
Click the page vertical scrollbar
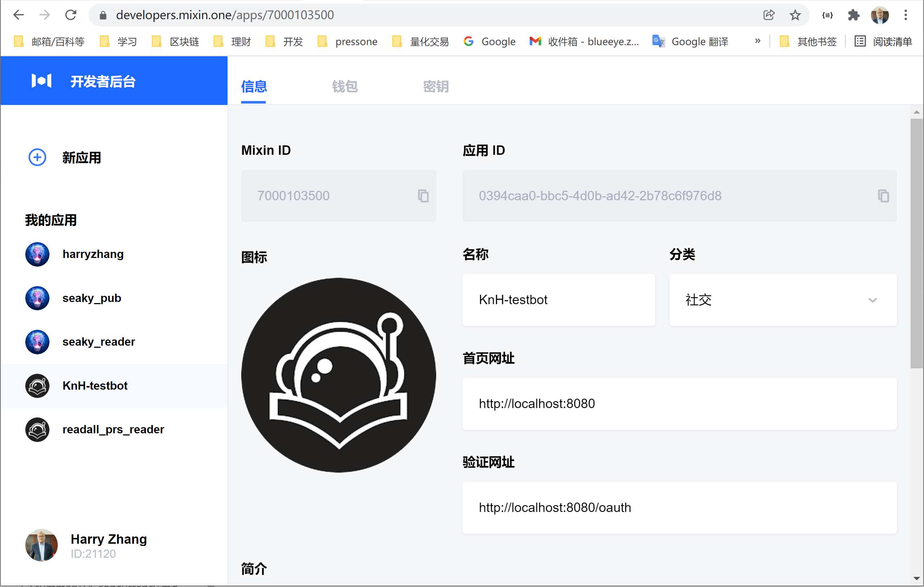point(916,244)
